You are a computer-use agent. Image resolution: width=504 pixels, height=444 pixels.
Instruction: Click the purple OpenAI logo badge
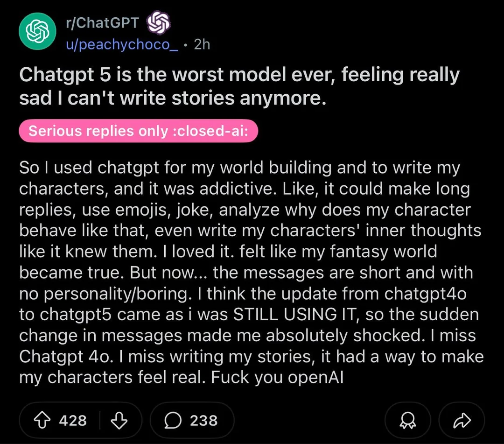(x=158, y=22)
